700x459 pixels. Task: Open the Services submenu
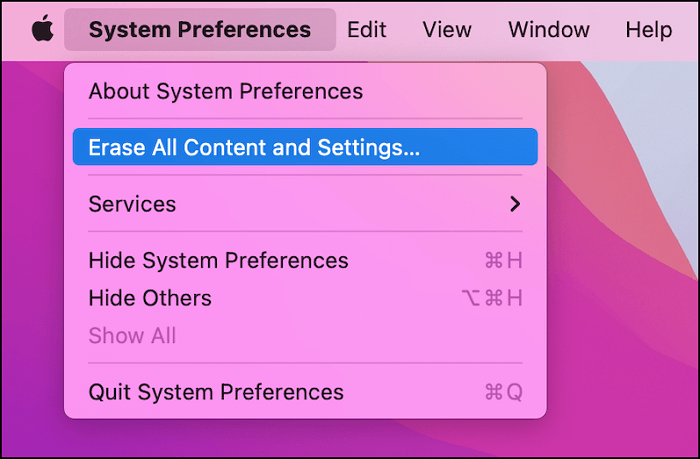click(132, 204)
